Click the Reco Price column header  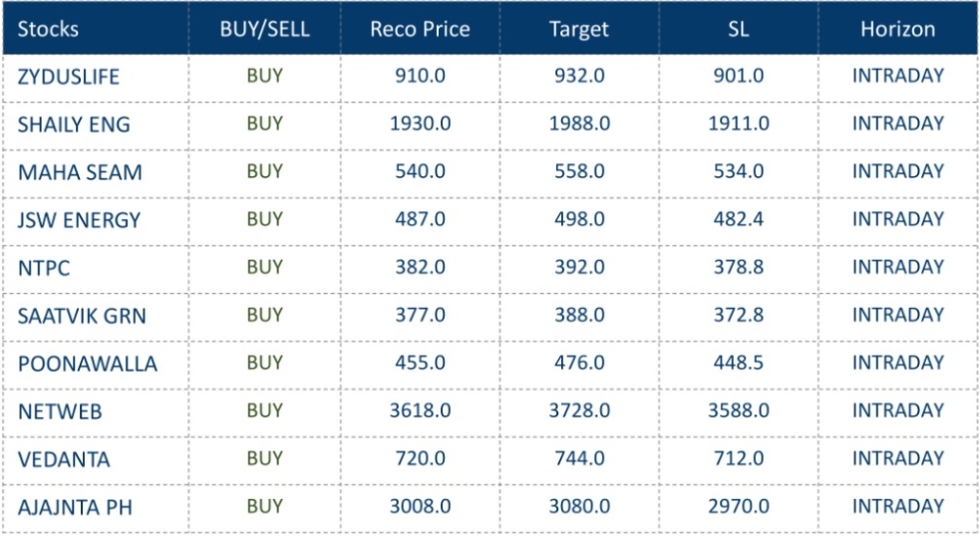point(420,29)
